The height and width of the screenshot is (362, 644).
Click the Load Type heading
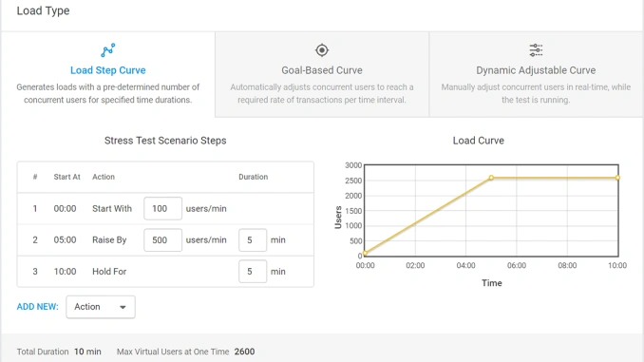coord(43,10)
